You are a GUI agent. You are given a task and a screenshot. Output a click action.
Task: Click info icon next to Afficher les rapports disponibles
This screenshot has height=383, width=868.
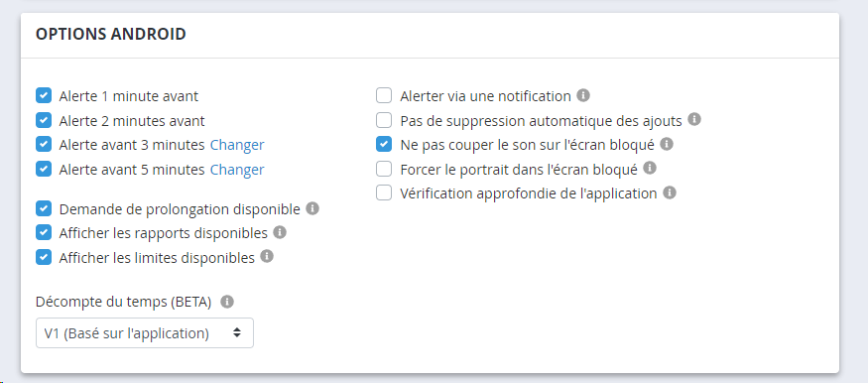[x=280, y=232]
